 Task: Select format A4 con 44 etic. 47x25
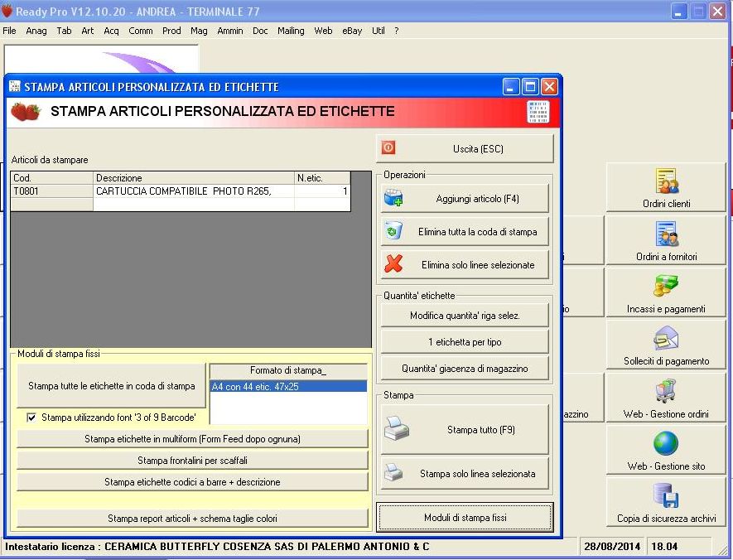pyautogui.click(x=288, y=387)
